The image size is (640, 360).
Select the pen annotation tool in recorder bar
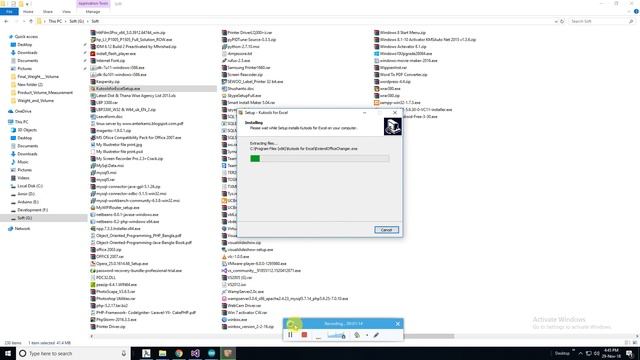tap(376, 335)
